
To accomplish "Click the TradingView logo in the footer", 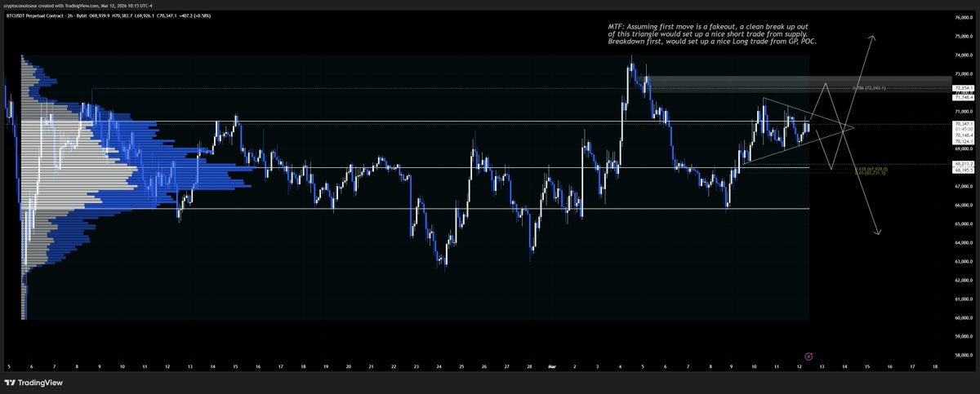I will (x=34, y=383).
